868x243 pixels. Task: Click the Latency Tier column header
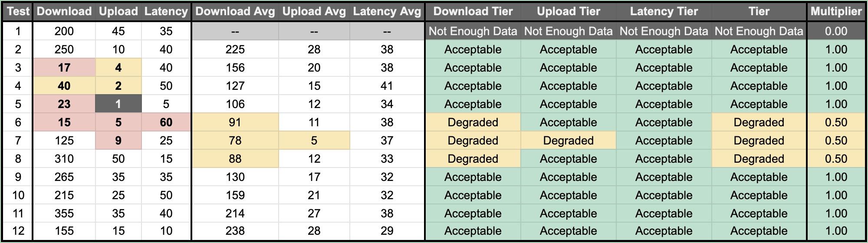[x=664, y=12]
